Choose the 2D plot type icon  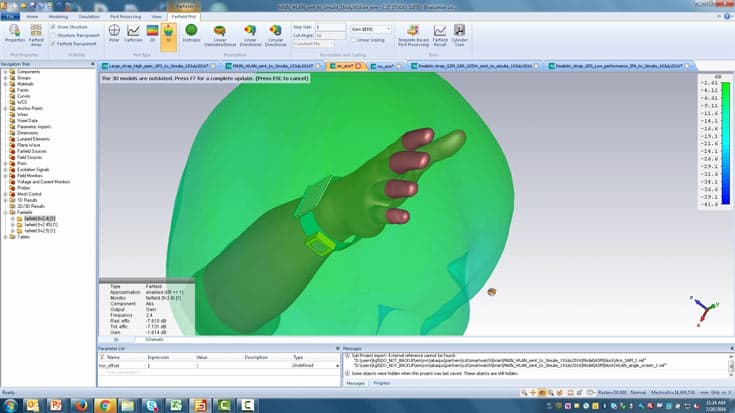click(152, 33)
